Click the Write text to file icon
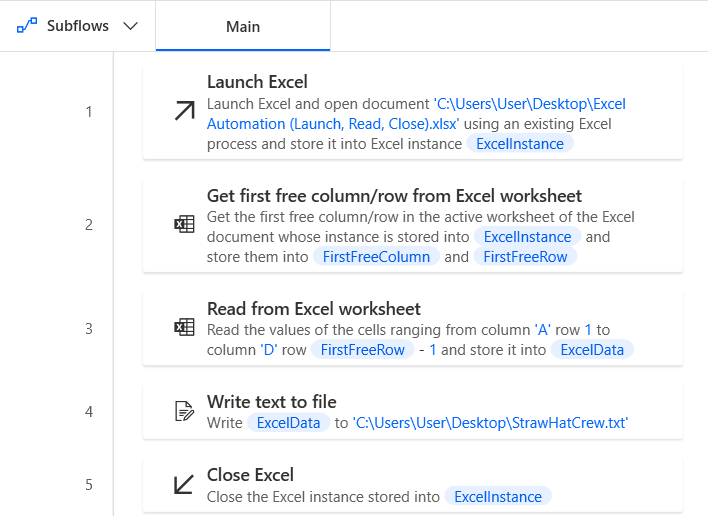This screenshot has width=708, height=516. (184, 411)
